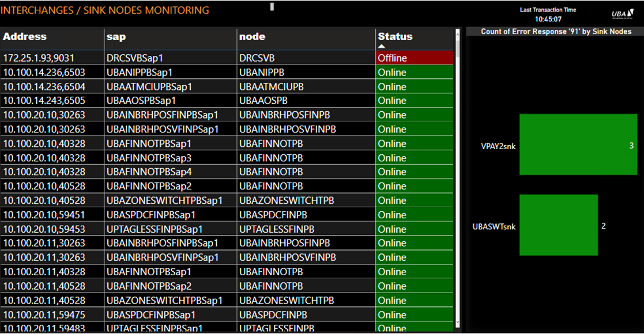Viewport: 644px width, 334px height.
Task: Click the sort arrow under Status header
Action: [x=381, y=46]
